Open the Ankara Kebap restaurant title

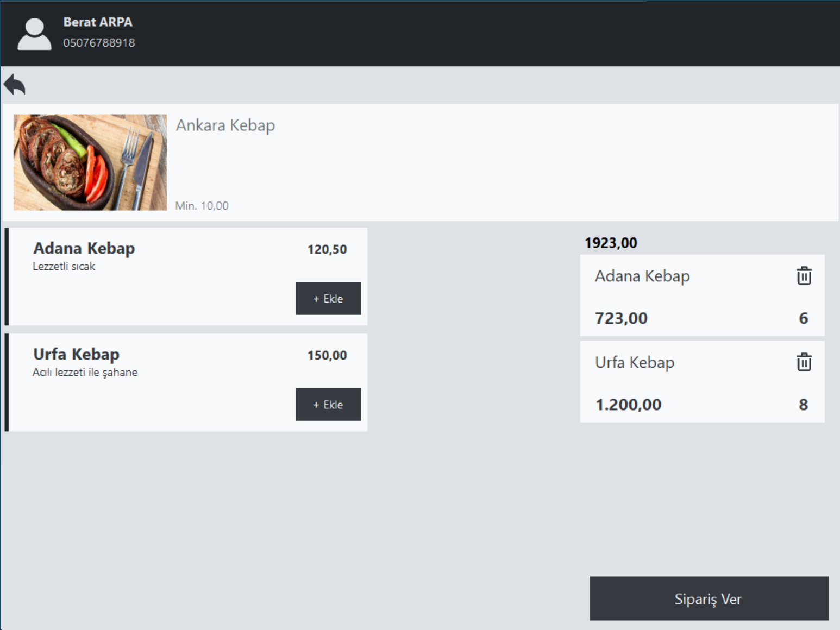(225, 125)
